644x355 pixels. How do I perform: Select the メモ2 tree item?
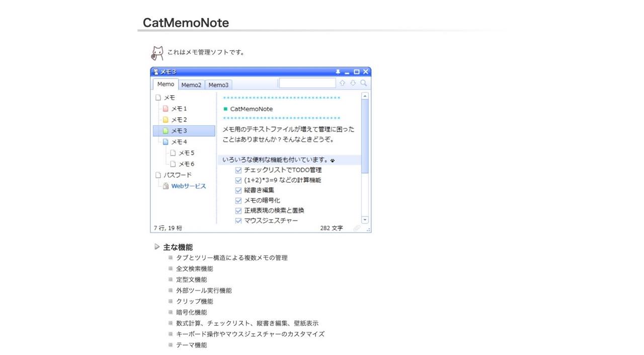point(179,120)
